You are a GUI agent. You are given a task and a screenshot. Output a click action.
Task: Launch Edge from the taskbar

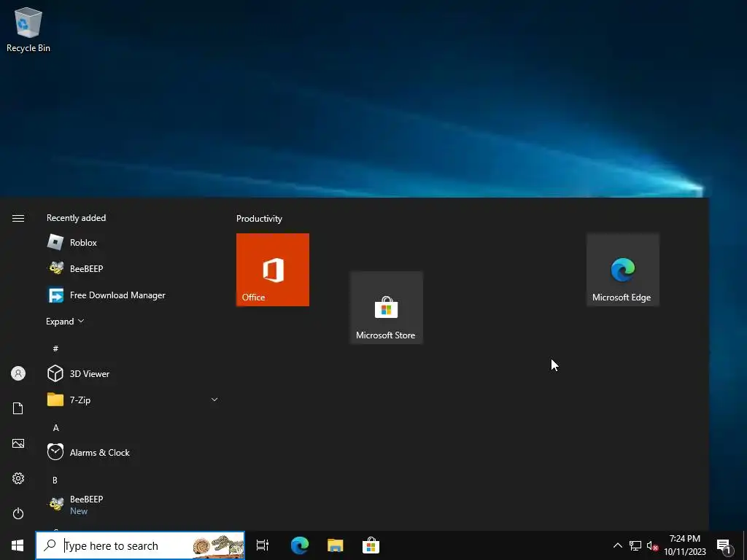coord(300,545)
